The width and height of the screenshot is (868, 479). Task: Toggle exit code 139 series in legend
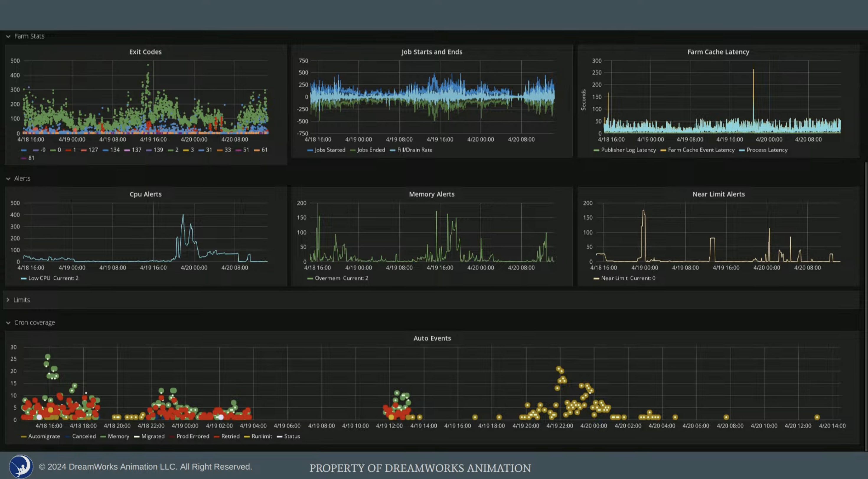coord(158,150)
